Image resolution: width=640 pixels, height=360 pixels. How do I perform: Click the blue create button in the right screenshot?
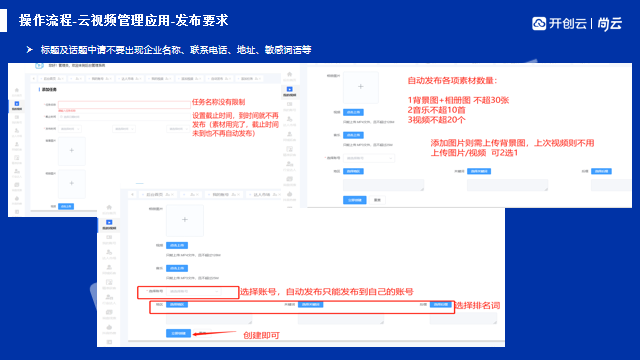coord(354,200)
